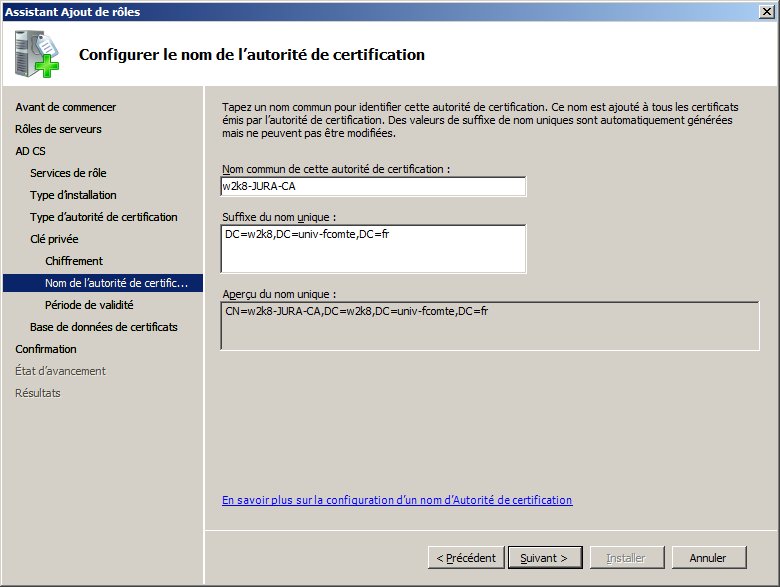Click the unique name suffix text box
Screen dimensions: 780x587
click(x=373, y=248)
